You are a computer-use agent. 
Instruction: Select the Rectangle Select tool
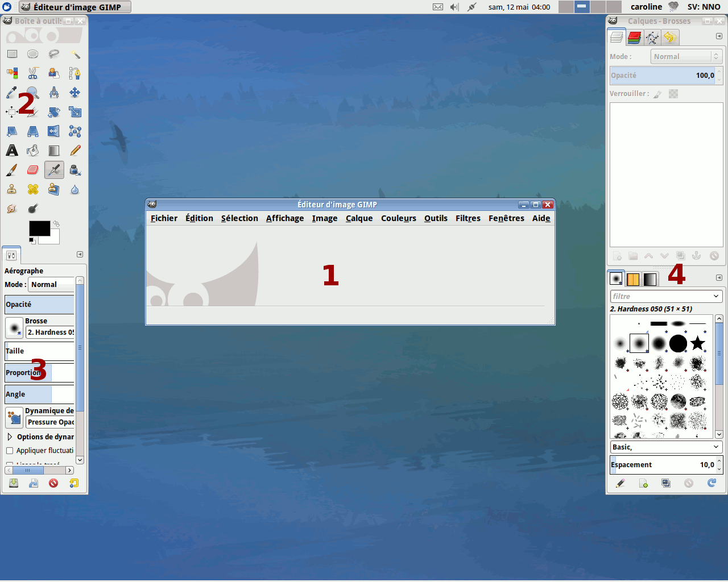coord(12,54)
